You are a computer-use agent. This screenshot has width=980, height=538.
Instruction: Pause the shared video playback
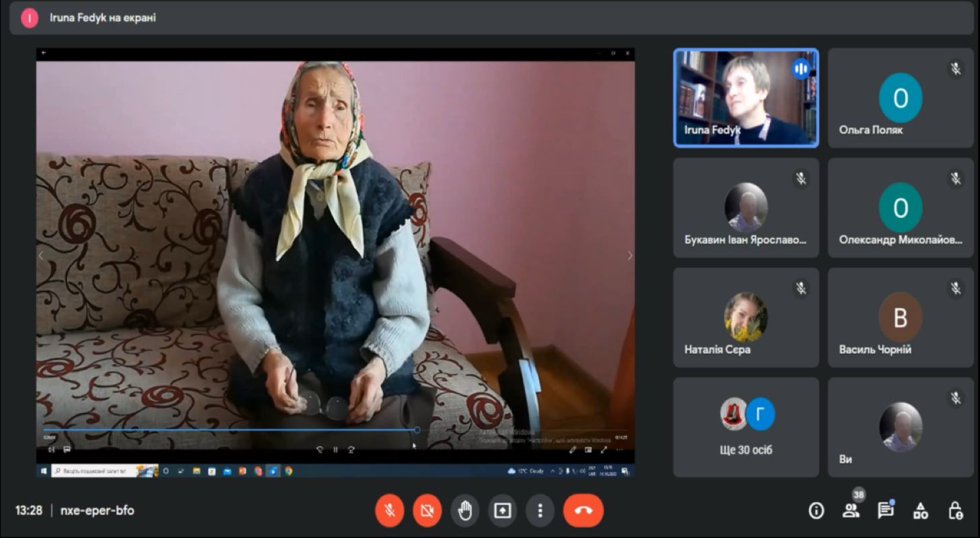click(x=336, y=450)
